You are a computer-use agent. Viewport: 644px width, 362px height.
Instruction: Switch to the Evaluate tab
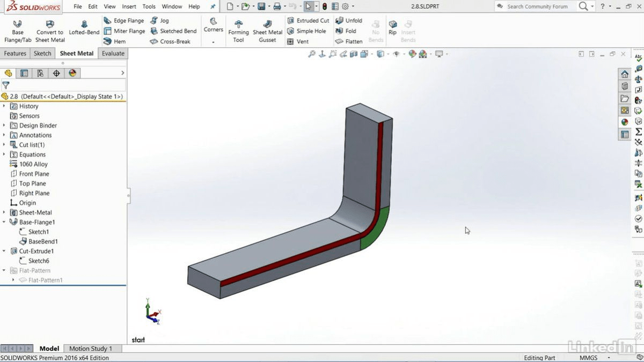click(x=113, y=53)
